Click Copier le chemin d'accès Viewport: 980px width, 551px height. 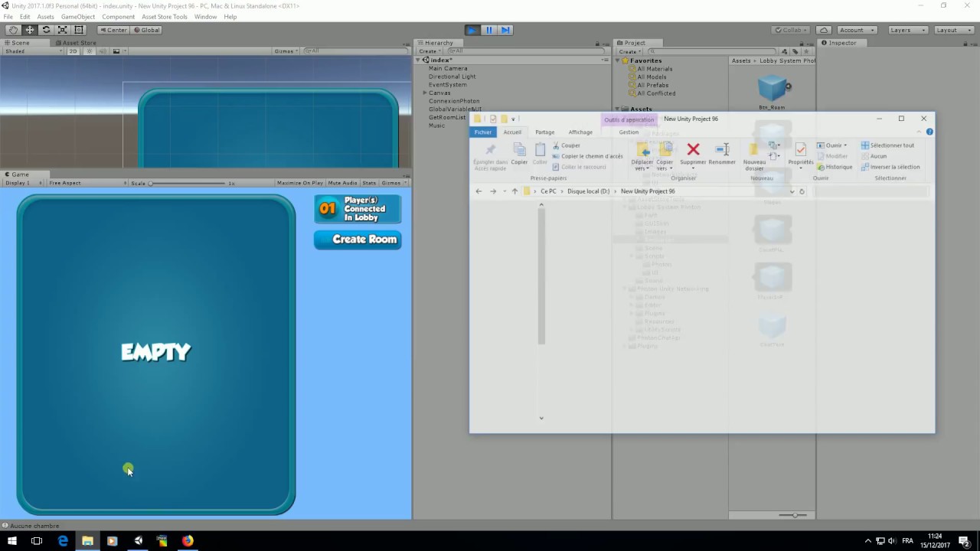click(587, 156)
